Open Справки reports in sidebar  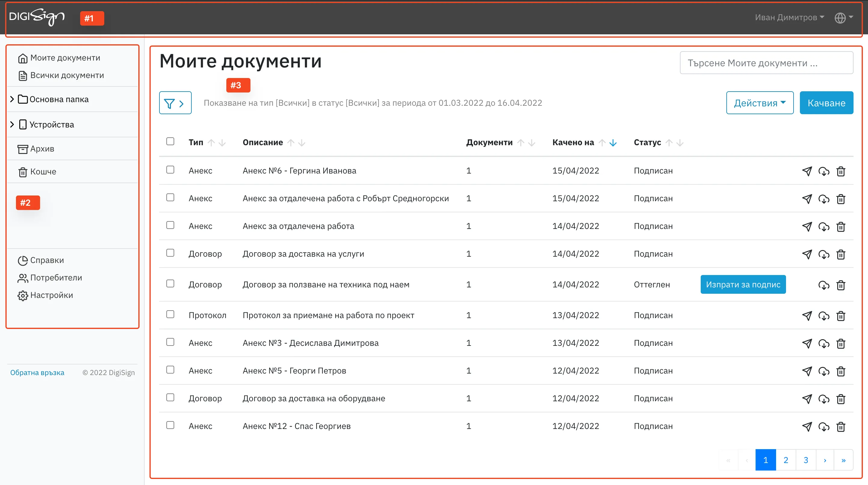tap(40, 260)
